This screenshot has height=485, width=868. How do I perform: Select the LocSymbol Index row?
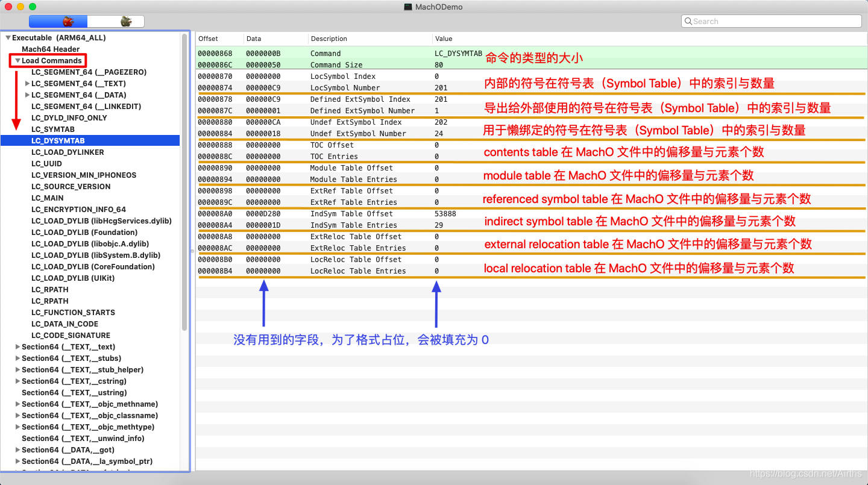tap(532, 77)
